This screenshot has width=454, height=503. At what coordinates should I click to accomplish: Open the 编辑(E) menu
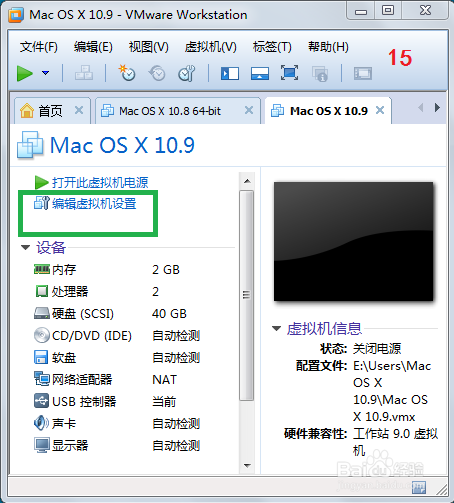tap(93, 47)
